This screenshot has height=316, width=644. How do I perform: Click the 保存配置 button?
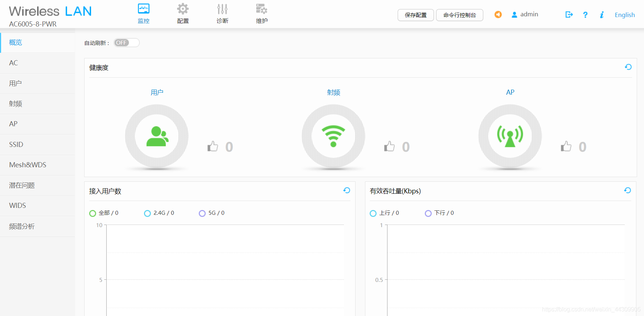[x=416, y=15]
